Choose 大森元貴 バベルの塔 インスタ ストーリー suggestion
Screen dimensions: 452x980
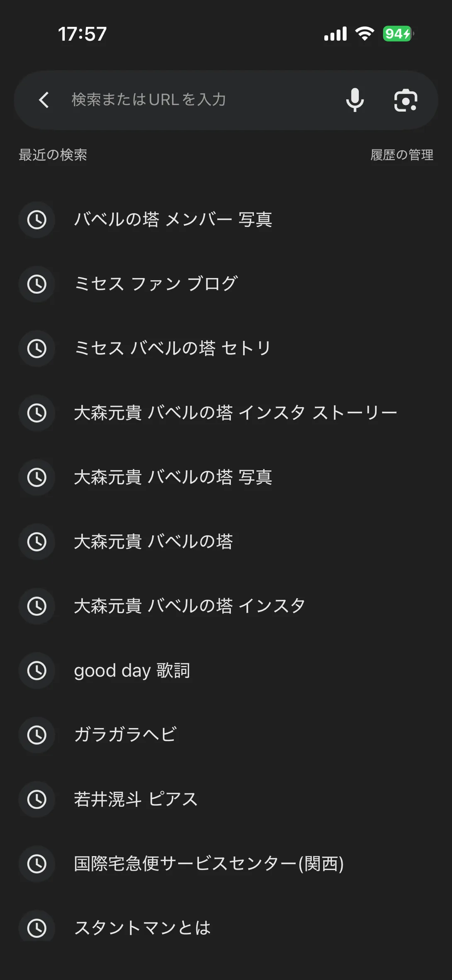pyautogui.click(x=226, y=413)
